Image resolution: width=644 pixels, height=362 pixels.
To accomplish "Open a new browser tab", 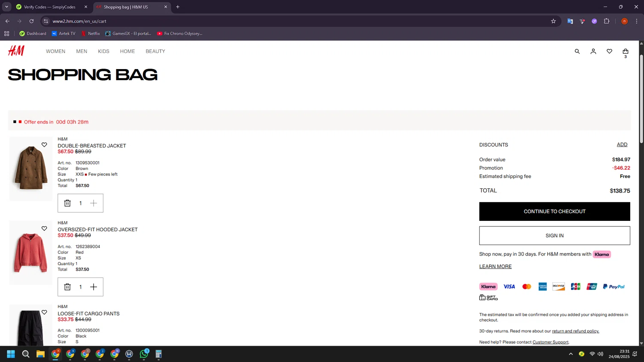I will (178, 7).
